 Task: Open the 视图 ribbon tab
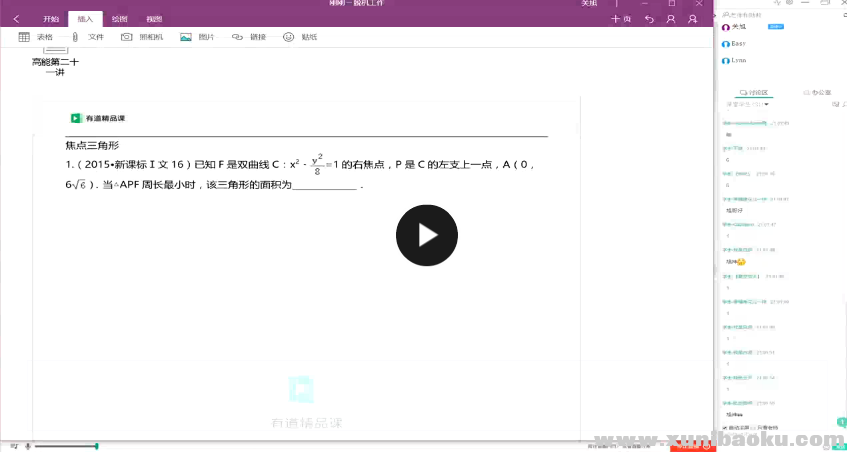coord(153,19)
